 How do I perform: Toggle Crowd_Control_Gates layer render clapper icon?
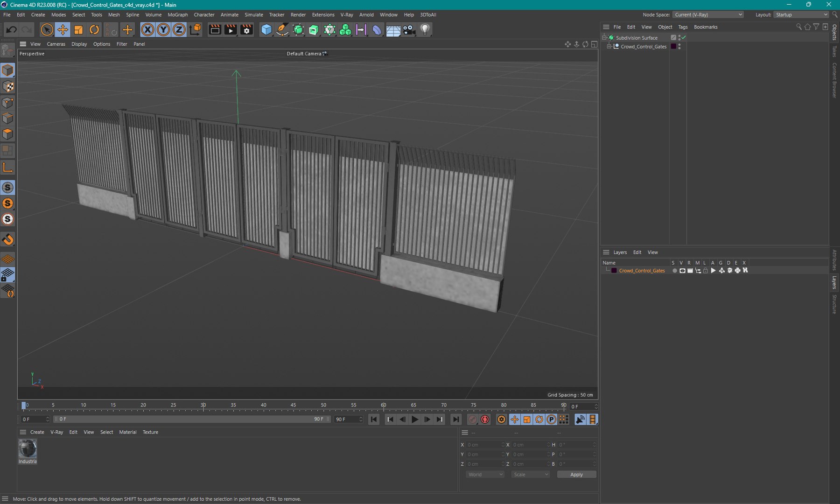pos(690,271)
